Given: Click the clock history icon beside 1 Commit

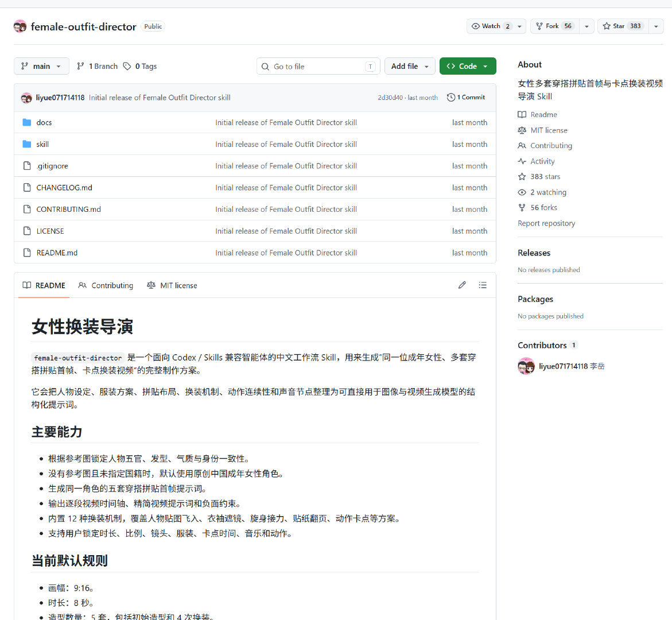Looking at the screenshot, I should pyautogui.click(x=451, y=98).
